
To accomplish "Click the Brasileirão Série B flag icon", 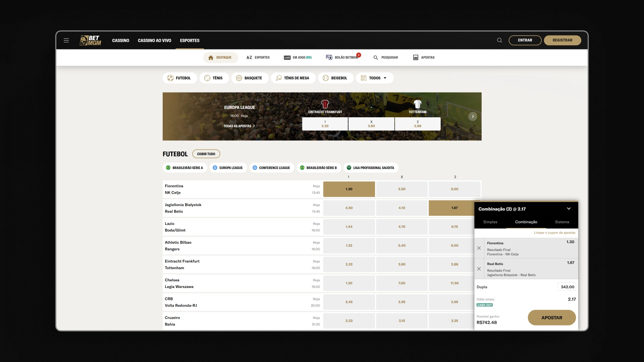I will [302, 168].
